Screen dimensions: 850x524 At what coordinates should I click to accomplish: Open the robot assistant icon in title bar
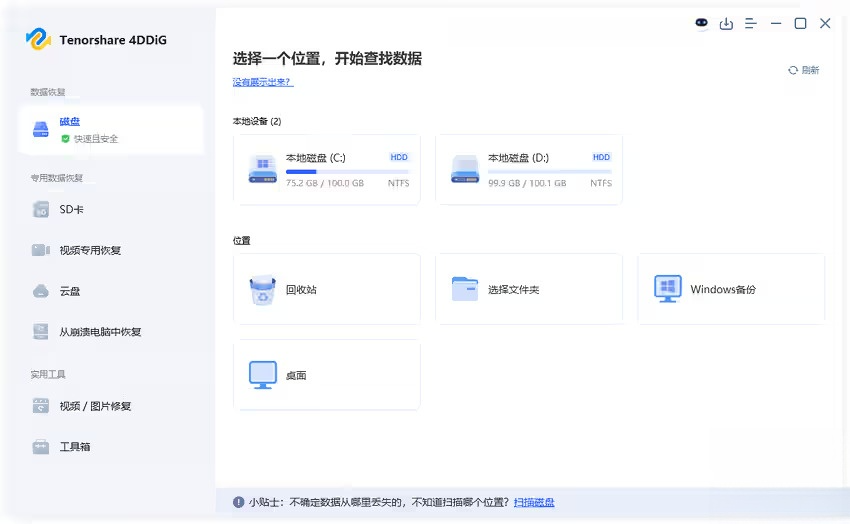(701, 23)
